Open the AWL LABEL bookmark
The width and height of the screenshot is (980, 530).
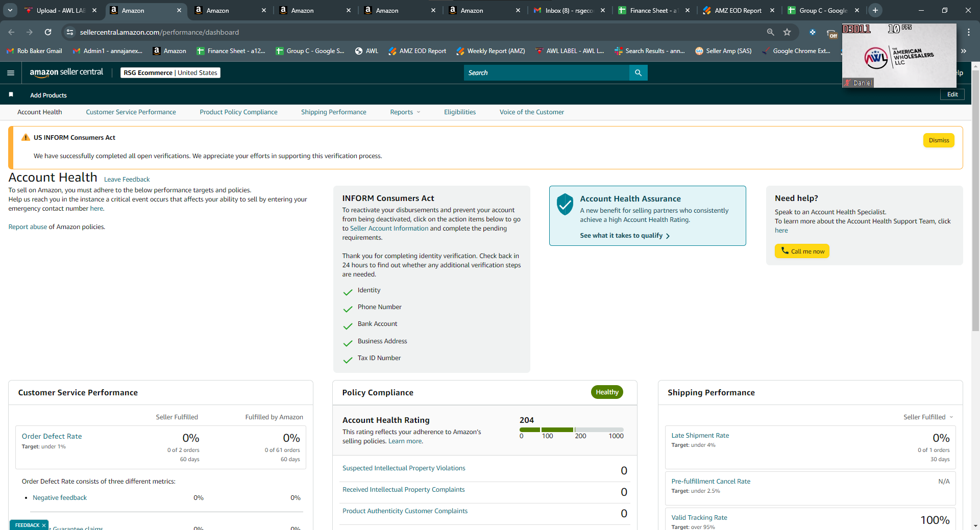570,51
